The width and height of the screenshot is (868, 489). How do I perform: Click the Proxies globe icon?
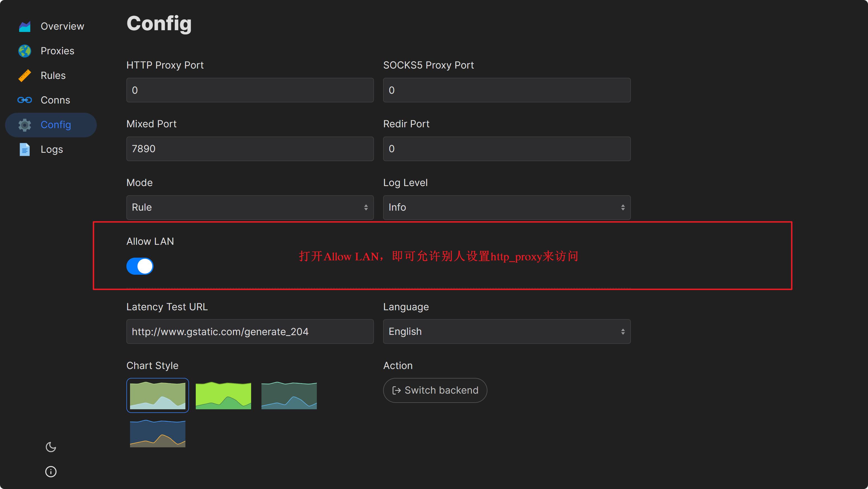point(25,51)
